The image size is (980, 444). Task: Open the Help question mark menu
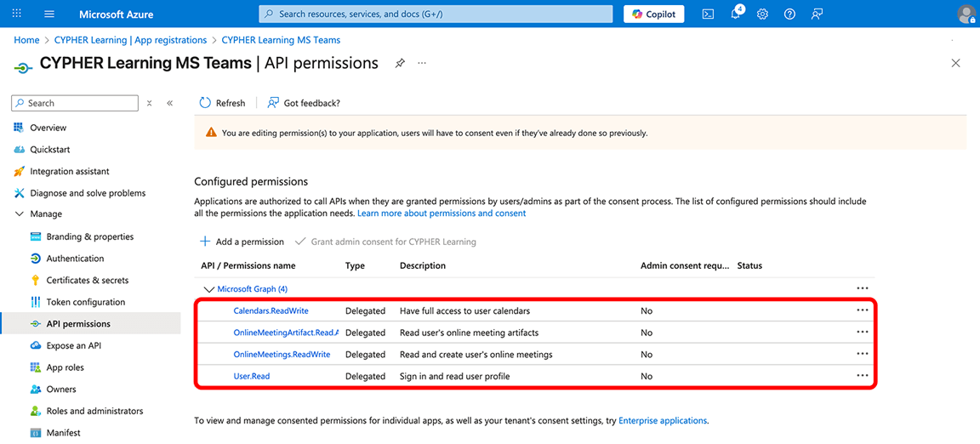click(789, 14)
